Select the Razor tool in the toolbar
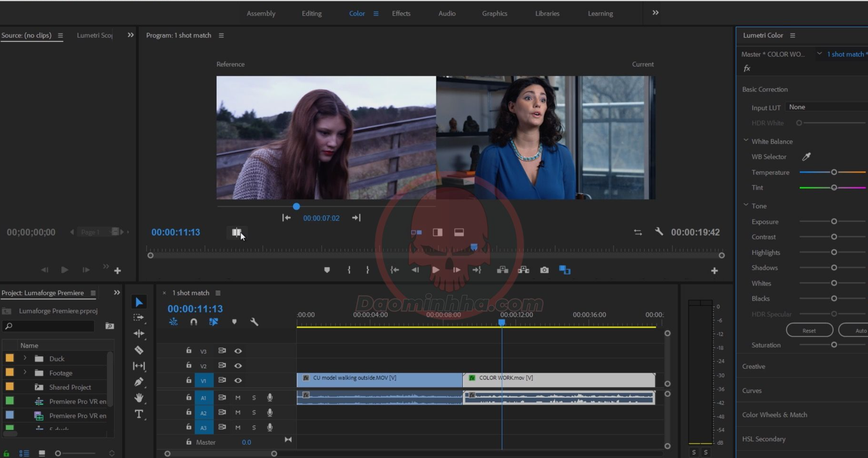Viewport: 868px width, 458px height. tap(139, 350)
